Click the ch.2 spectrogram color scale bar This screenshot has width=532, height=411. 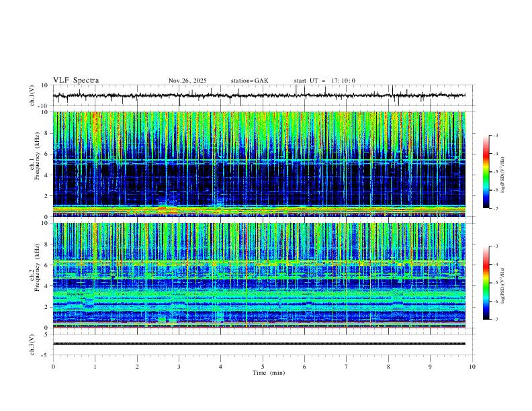(486, 283)
